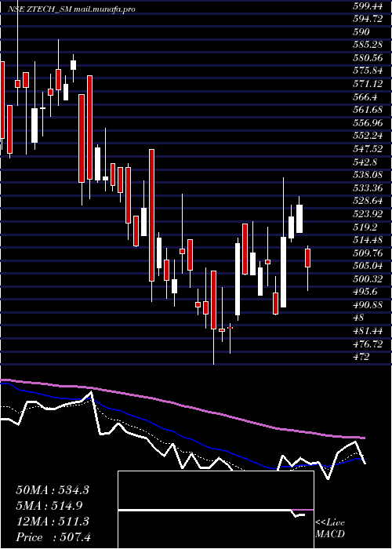Click the 585.28 price level label
The width and height of the screenshot is (392, 549).
click(x=367, y=45)
